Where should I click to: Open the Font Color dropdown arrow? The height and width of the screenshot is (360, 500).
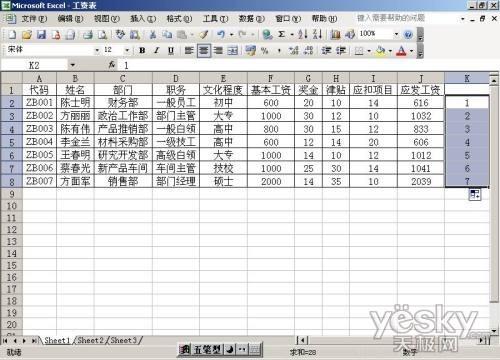point(412,51)
